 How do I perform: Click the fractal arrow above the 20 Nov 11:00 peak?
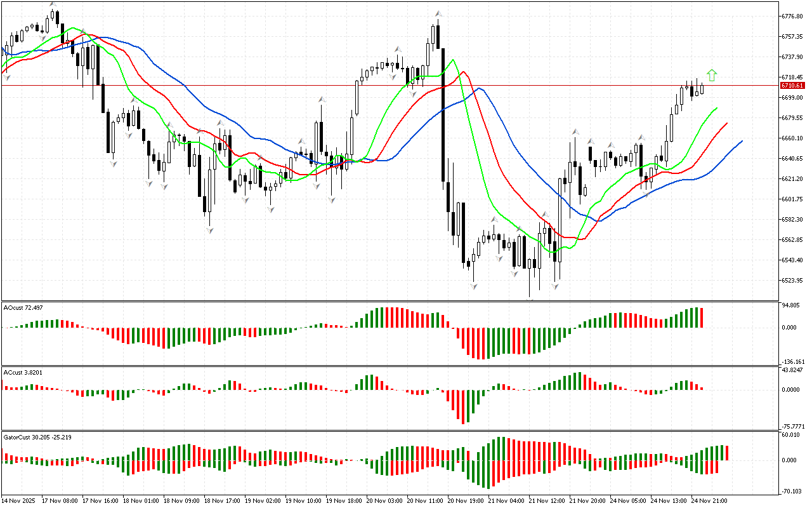coord(438,13)
